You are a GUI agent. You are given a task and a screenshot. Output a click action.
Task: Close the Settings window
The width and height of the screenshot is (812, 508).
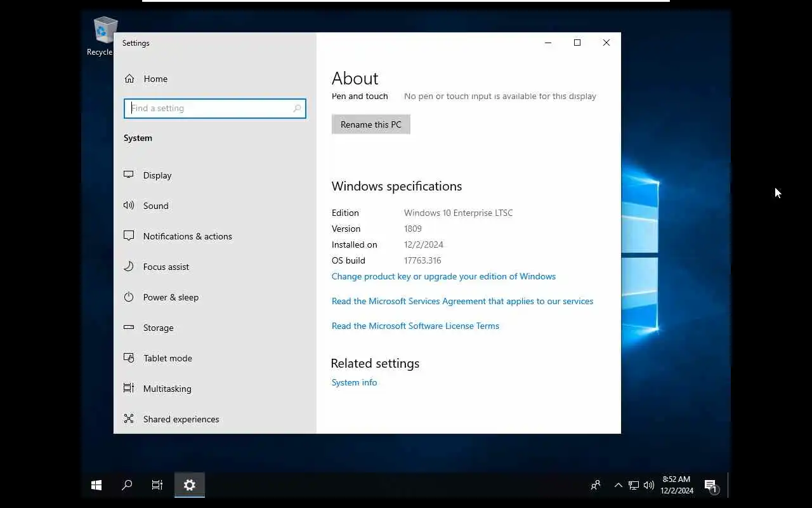606,43
